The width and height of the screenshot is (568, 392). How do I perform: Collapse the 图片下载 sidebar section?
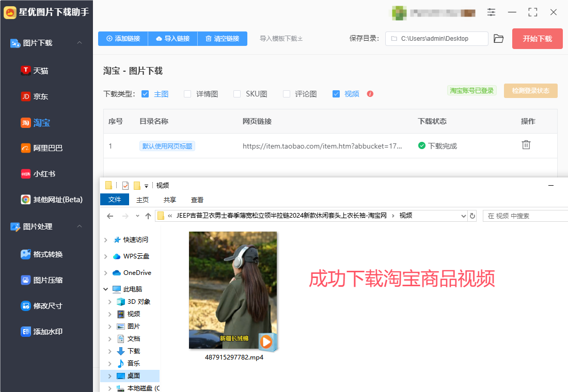coord(80,43)
